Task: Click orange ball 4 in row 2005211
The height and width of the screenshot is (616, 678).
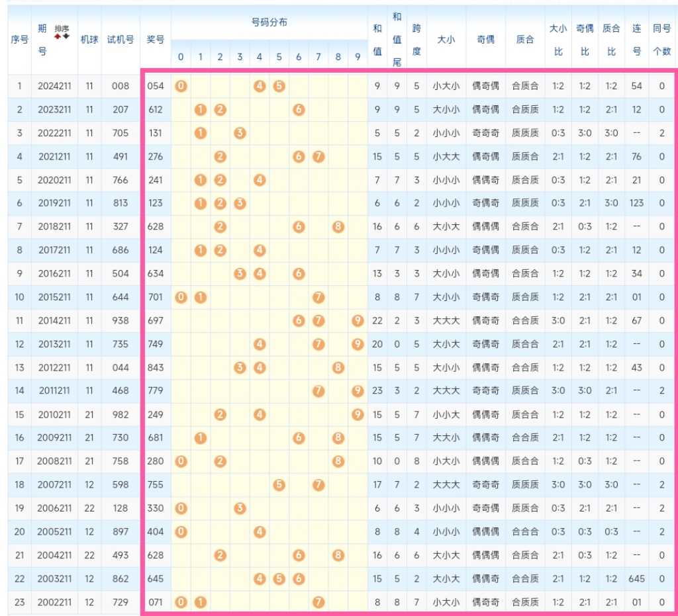Action: coord(260,532)
